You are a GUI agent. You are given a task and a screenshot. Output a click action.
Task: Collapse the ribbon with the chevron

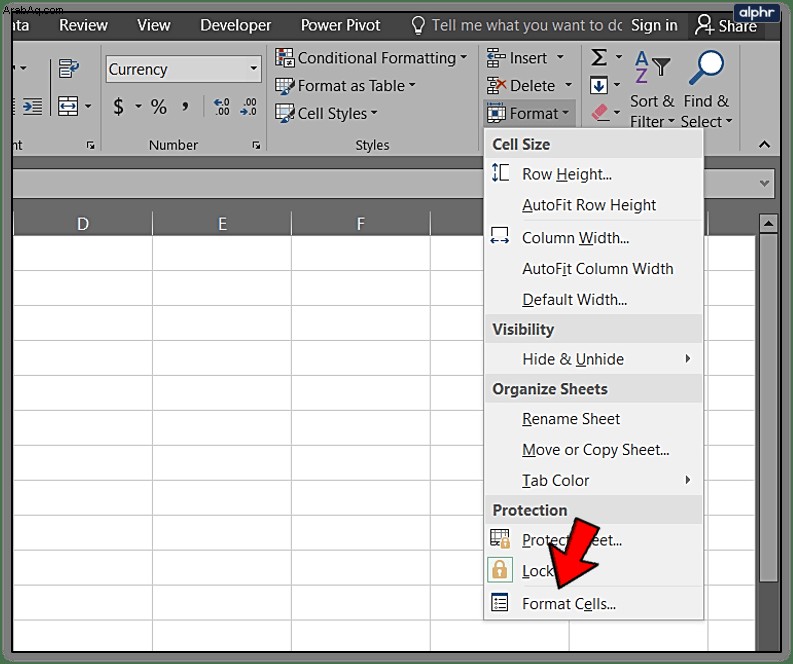tap(764, 145)
